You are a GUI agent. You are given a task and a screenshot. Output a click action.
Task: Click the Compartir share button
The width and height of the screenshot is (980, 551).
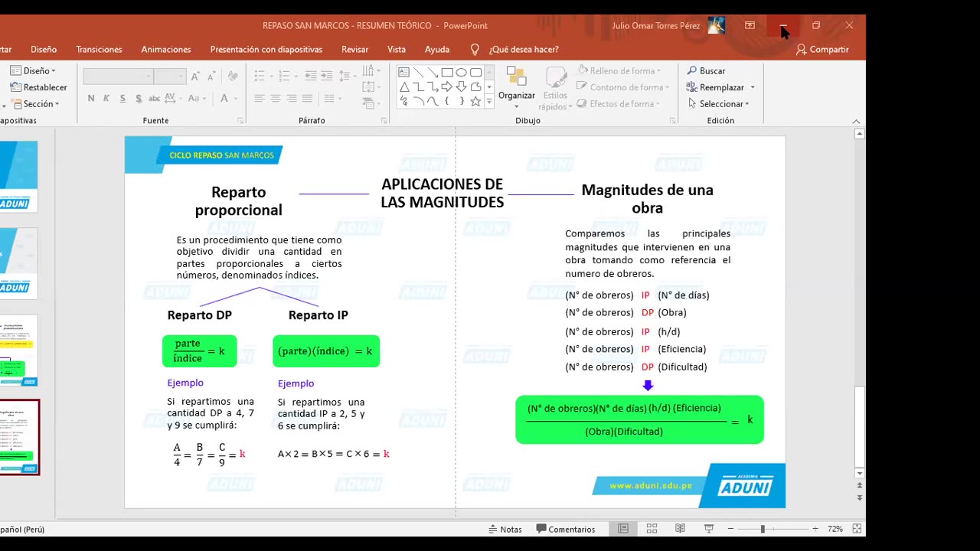823,49
